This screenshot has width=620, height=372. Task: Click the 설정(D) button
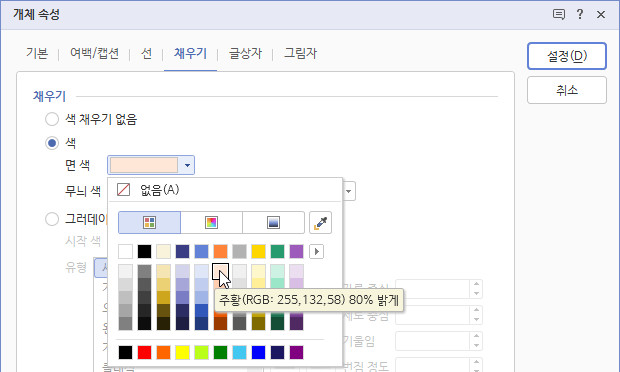click(x=567, y=56)
